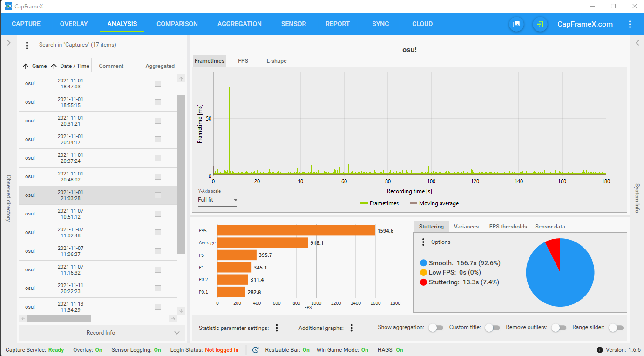Screen dimensions: 644x356
Task: Open the three-dot menu beside the Captures search
Action: tap(27, 45)
